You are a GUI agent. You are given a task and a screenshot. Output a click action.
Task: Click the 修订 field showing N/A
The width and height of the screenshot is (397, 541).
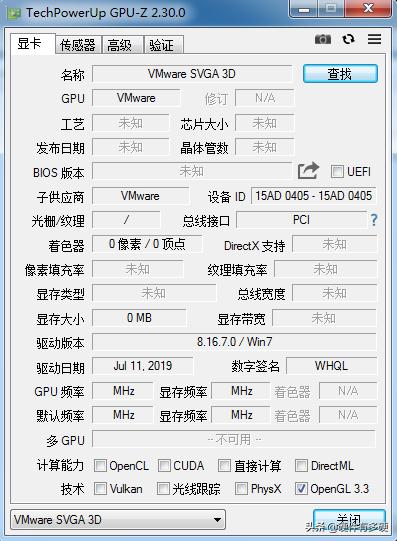[265, 98]
